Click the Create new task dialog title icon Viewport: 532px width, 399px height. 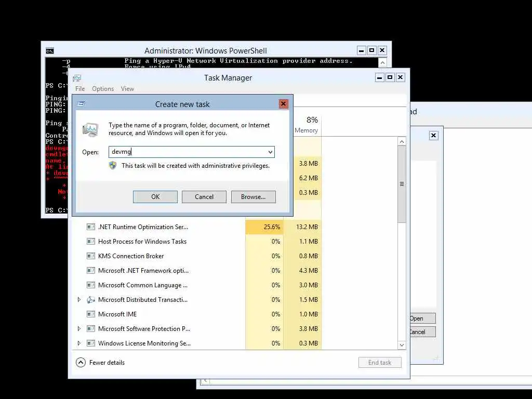[x=82, y=104]
